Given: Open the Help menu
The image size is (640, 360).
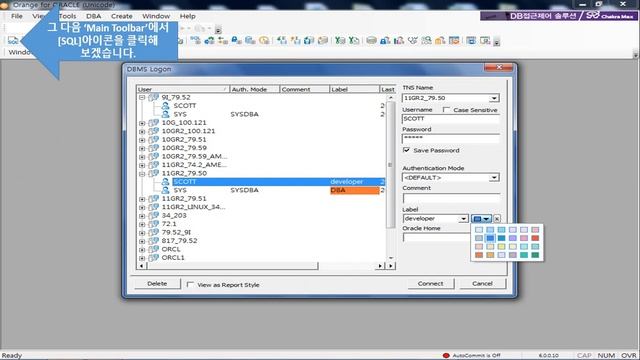Looking at the screenshot, I should (188, 16).
